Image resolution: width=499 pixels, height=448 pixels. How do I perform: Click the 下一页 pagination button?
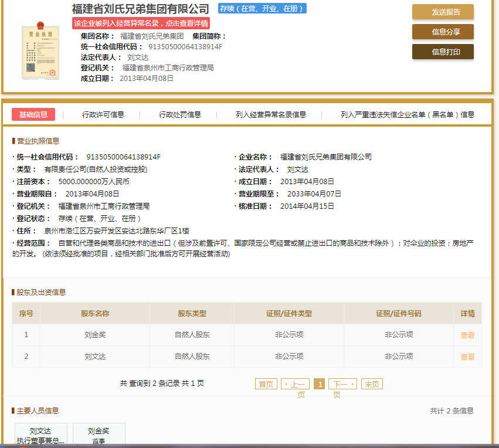pyautogui.click(x=342, y=384)
